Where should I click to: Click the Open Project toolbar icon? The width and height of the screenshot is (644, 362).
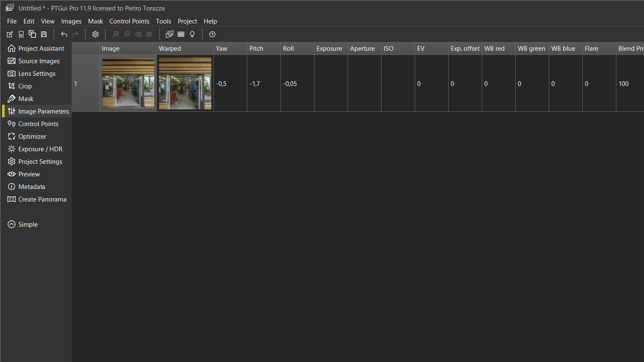[21, 34]
